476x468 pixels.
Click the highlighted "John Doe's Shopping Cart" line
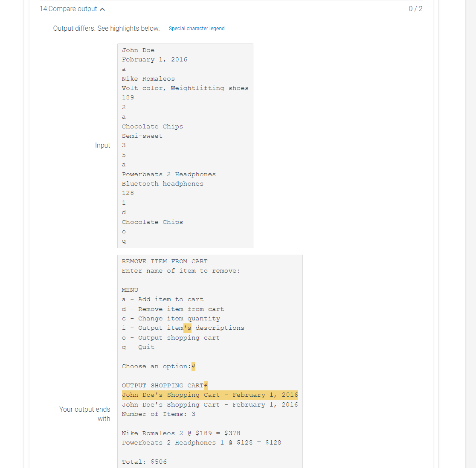tap(210, 395)
